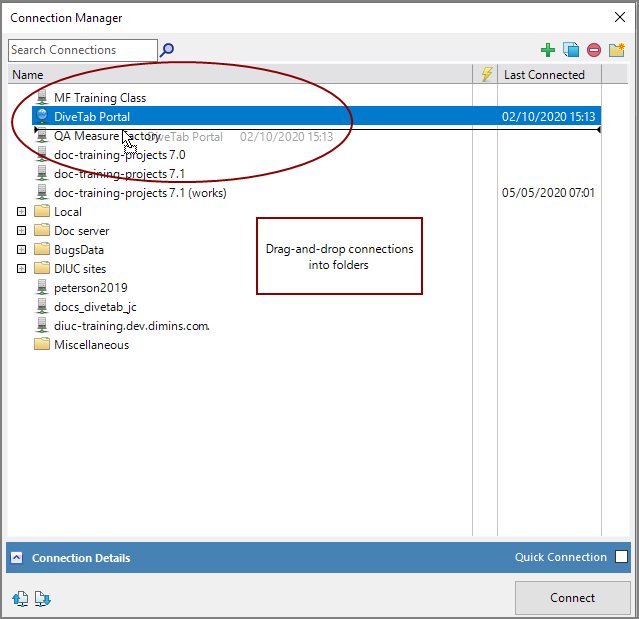Remove connection with red minus icon
Image resolution: width=639 pixels, height=619 pixels.
[x=594, y=50]
